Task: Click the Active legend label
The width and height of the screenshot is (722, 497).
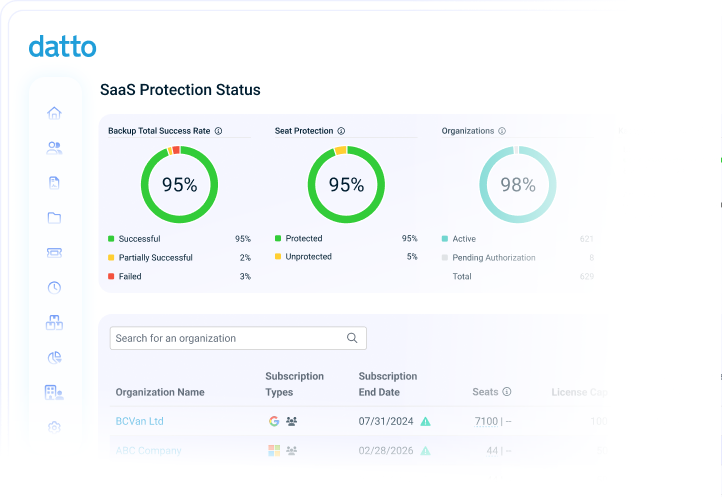Action: pos(464,239)
